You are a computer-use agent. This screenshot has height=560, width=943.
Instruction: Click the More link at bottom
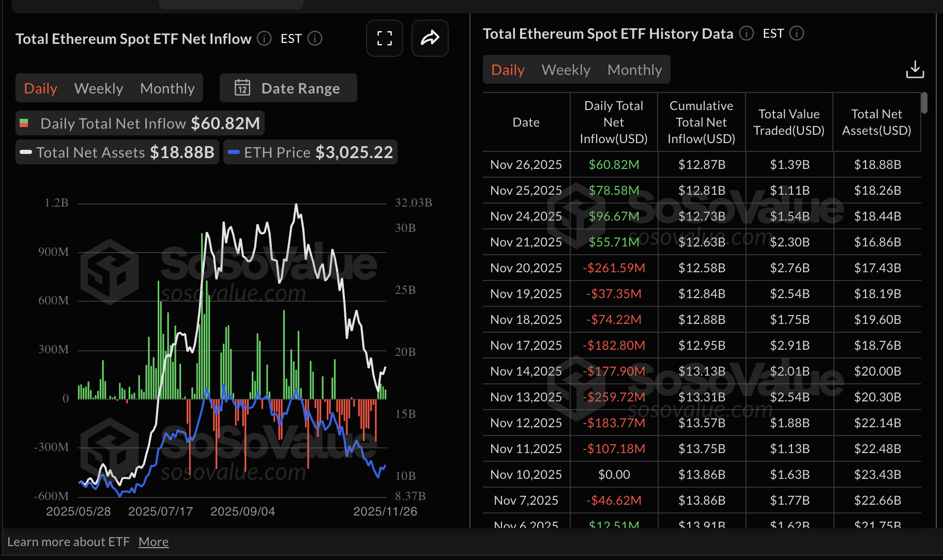coord(154,541)
